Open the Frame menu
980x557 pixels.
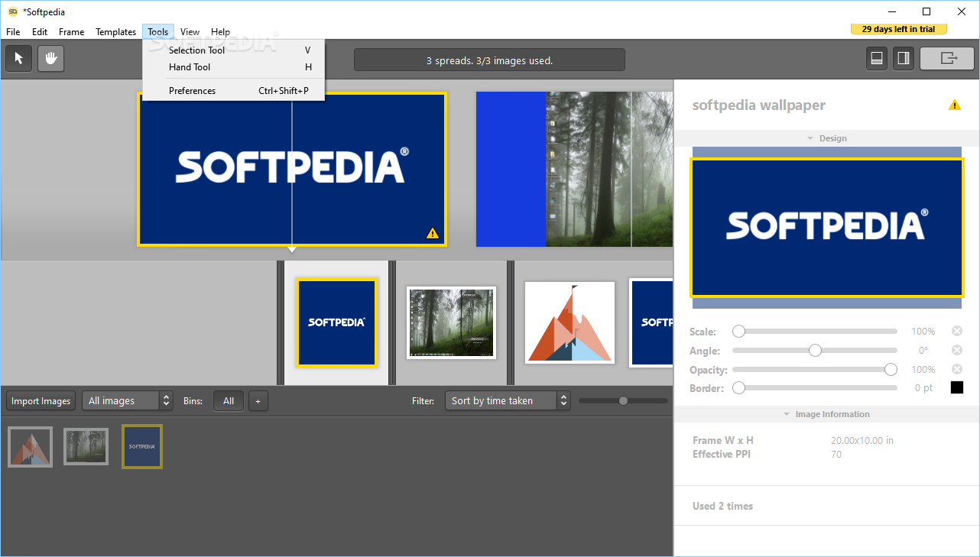(x=72, y=32)
